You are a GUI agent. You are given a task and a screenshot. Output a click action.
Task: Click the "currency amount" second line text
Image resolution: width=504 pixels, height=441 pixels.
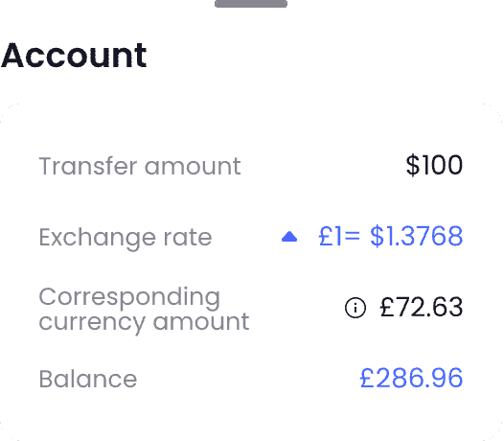coord(144,323)
